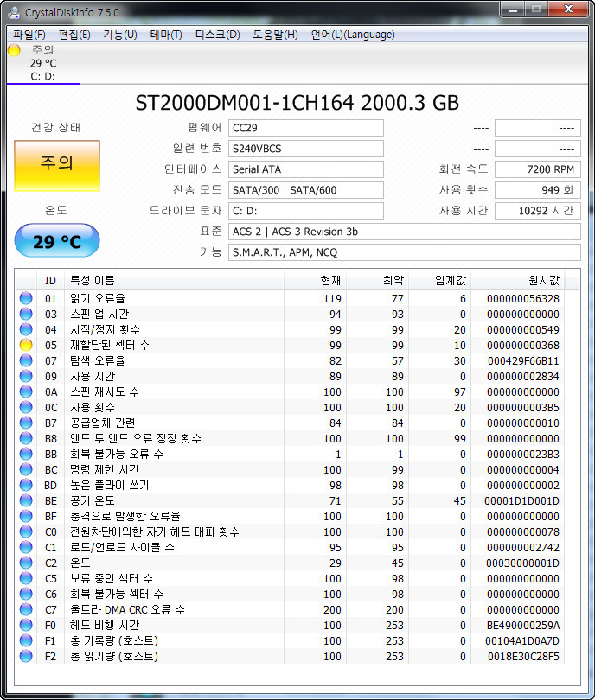This screenshot has height=700, width=595.
Task: Click the 7200 RPM rotation speed field
Action: [538, 169]
